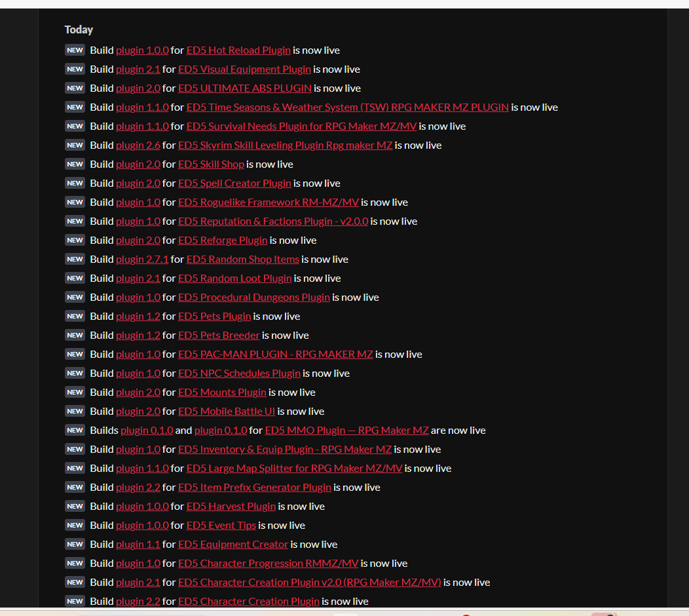
Task: Open plugin 2.7.1 build for Random Shop Items
Action: point(142,259)
